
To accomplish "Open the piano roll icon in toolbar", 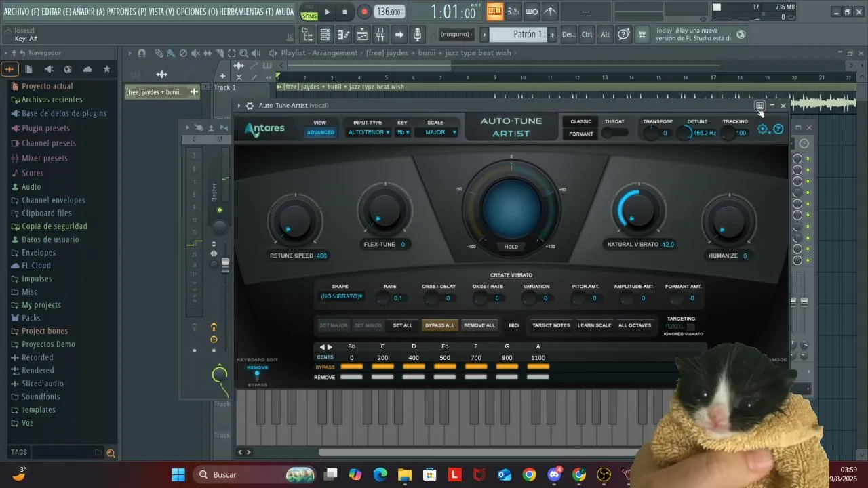I will [x=344, y=35].
